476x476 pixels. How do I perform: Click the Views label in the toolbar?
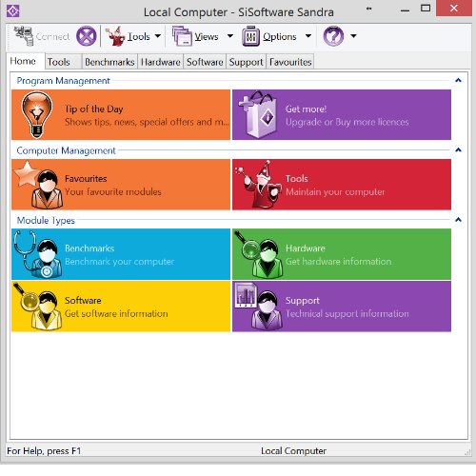tap(207, 37)
